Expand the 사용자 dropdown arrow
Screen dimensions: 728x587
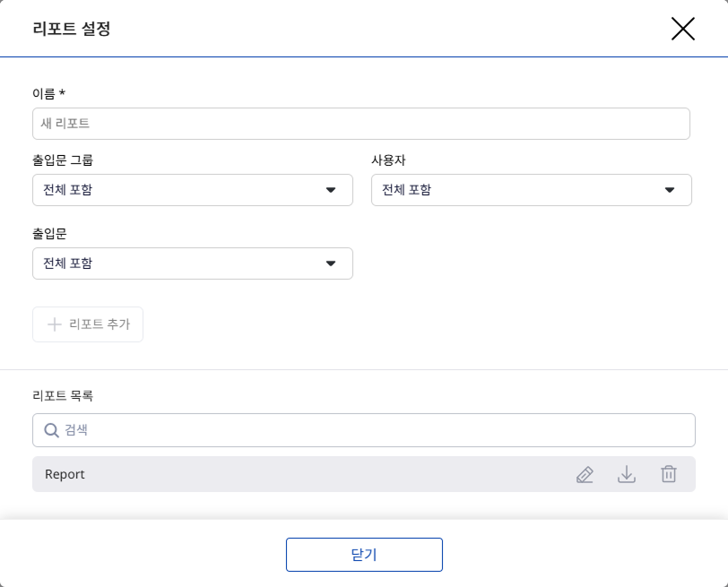tap(670, 190)
